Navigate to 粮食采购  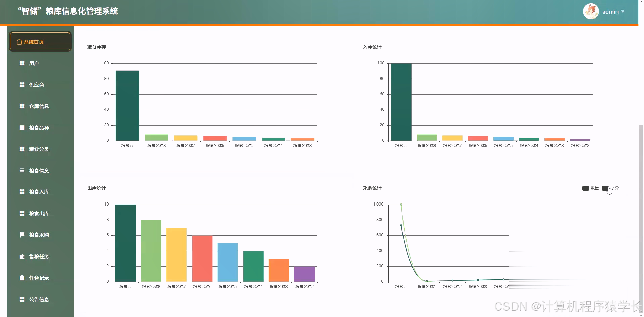click(40, 235)
